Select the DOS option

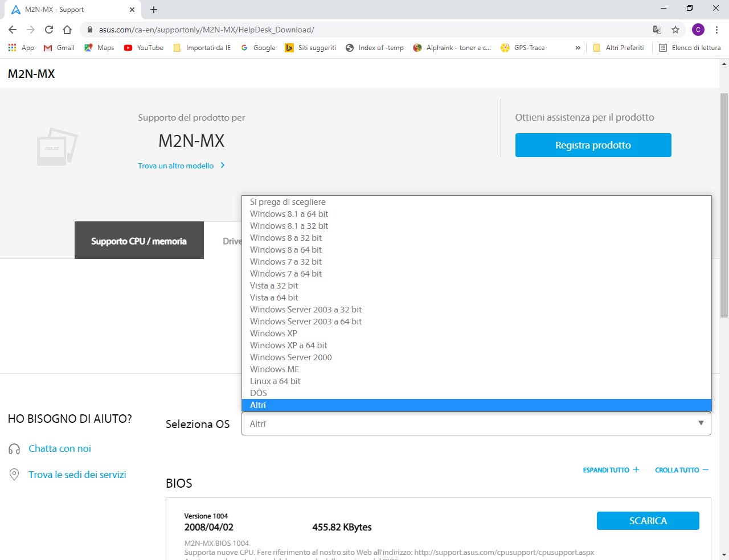click(x=476, y=393)
